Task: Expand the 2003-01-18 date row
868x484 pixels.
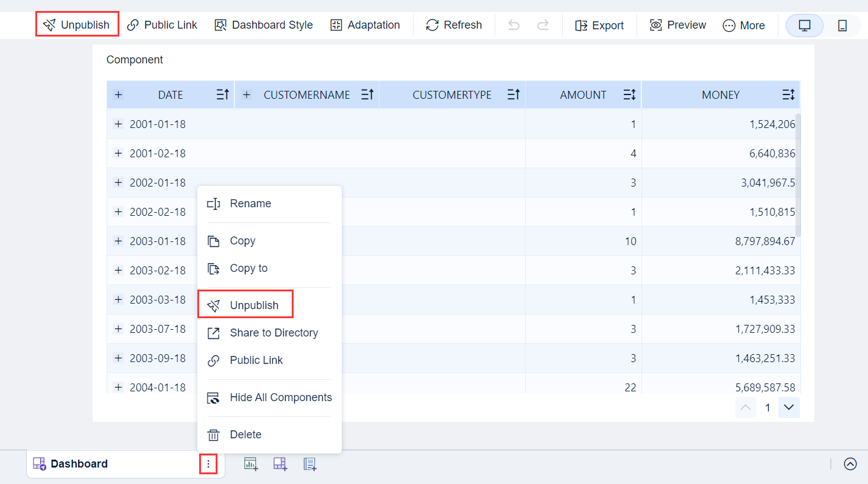Action: (118, 241)
